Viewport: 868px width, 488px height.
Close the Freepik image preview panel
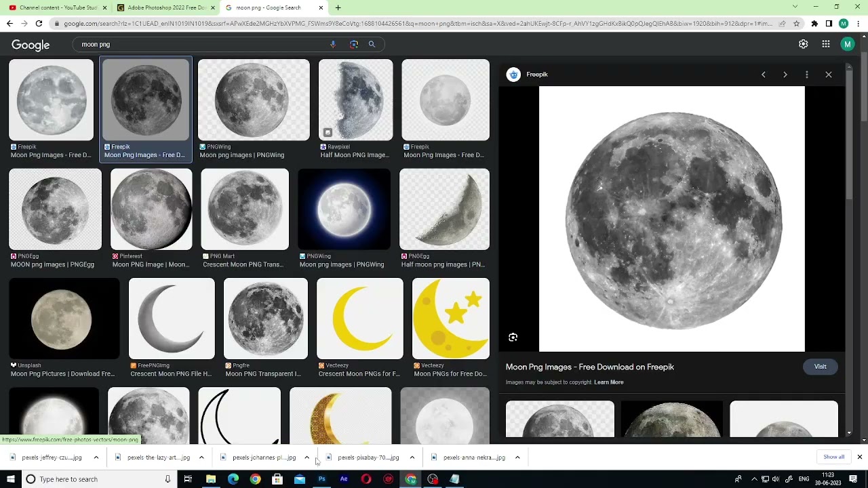tap(829, 75)
